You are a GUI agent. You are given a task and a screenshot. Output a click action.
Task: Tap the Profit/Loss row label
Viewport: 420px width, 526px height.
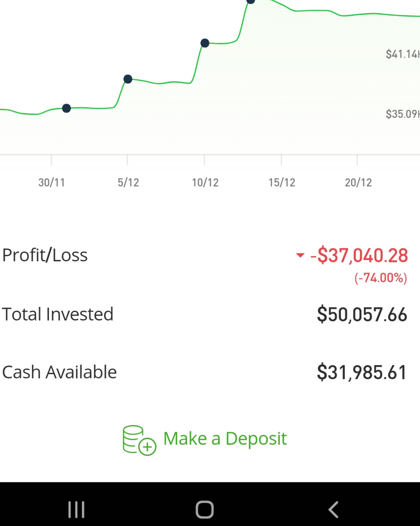tap(45, 255)
